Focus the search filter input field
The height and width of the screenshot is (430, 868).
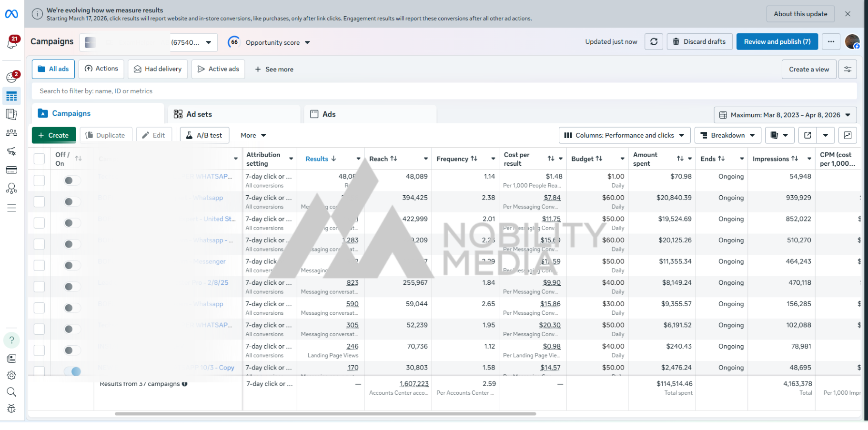click(444, 91)
